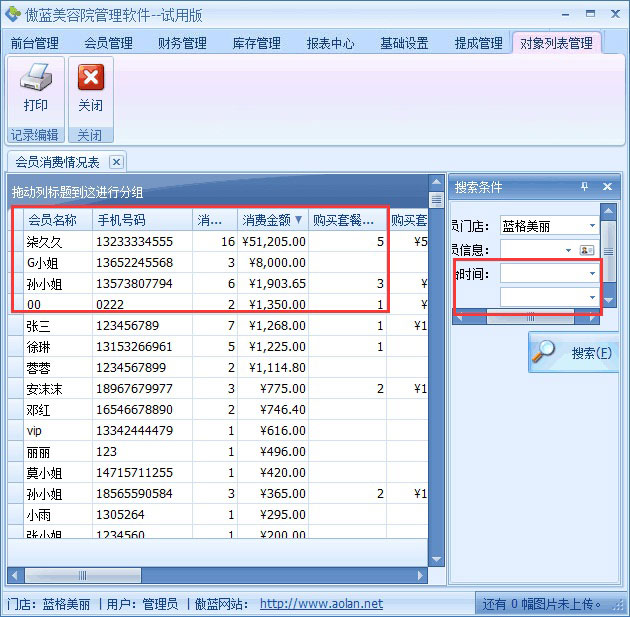Click the app logo in title bar
Viewport: 630px width, 617px height.
(13, 14)
